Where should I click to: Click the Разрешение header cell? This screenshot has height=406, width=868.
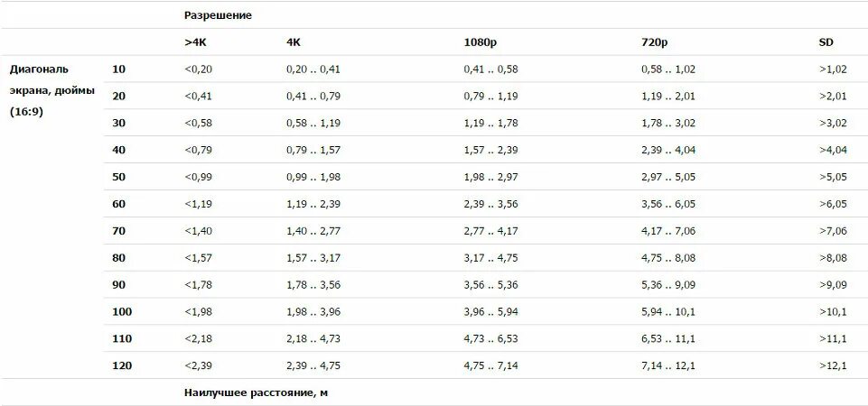point(218,15)
